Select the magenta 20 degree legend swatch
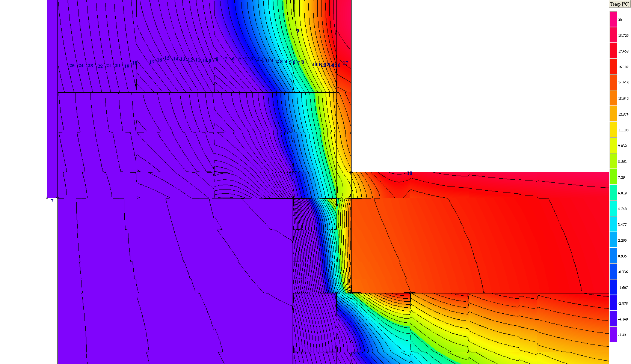The image size is (631, 364). [x=613, y=19]
